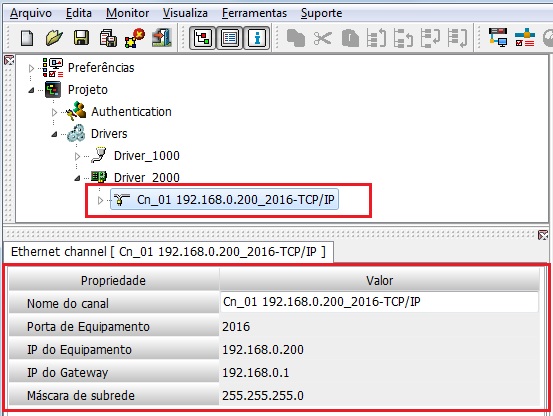The width and height of the screenshot is (553, 416).
Task: Expand the Cn_01 channel tree node
Action: [x=100, y=200]
